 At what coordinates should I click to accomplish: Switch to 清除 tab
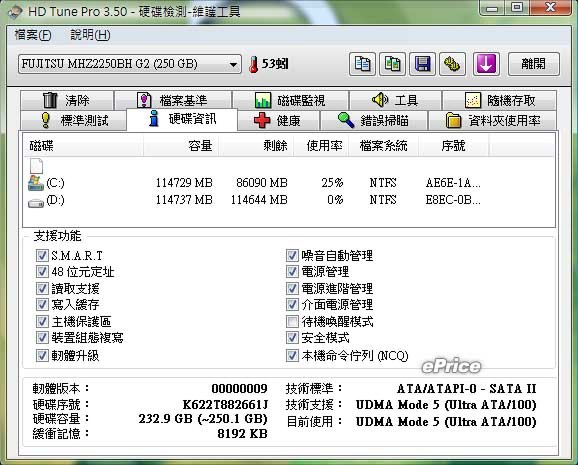[x=67, y=100]
